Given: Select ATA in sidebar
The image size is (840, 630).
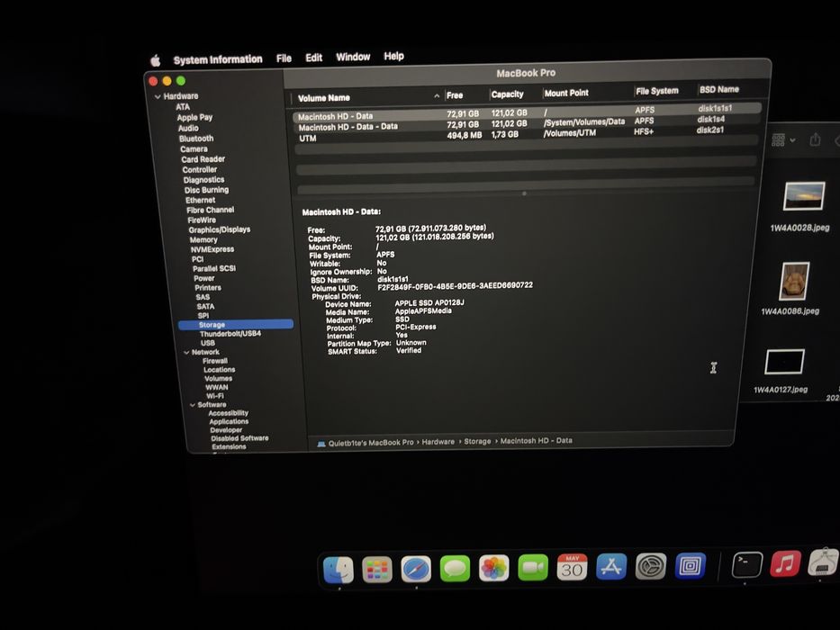Looking at the screenshot, I should [183, 107].
